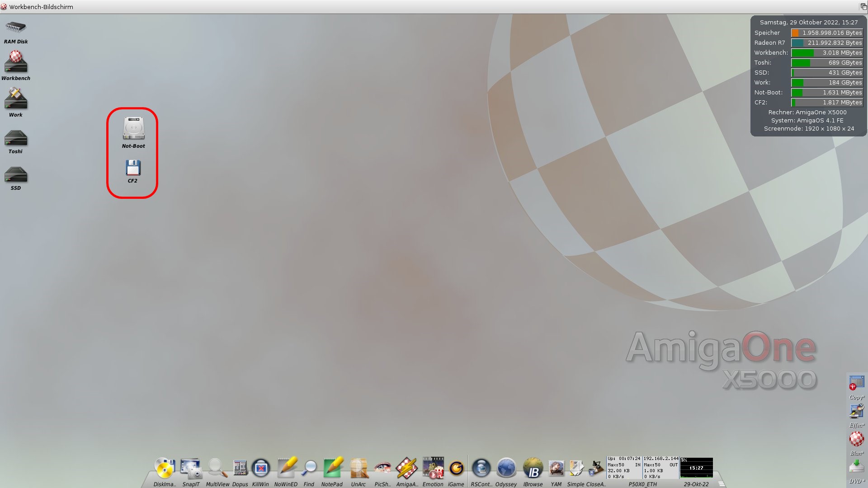
Task: Open NotePad from the dock
Action: [332, 468]
